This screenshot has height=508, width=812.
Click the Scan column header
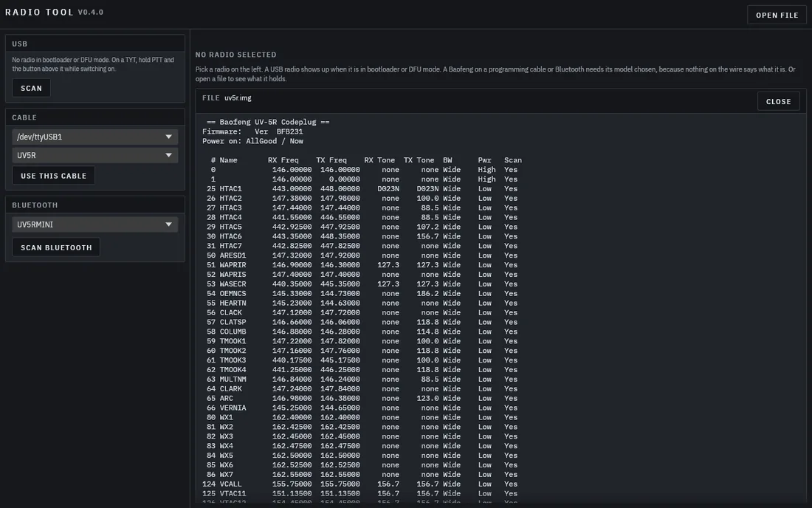(513, 160)
